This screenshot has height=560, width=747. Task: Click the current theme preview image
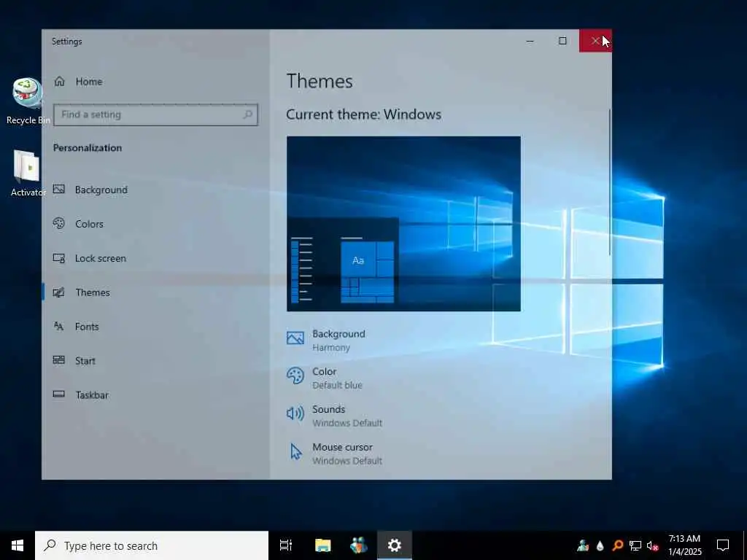click(x=403, y=224)
